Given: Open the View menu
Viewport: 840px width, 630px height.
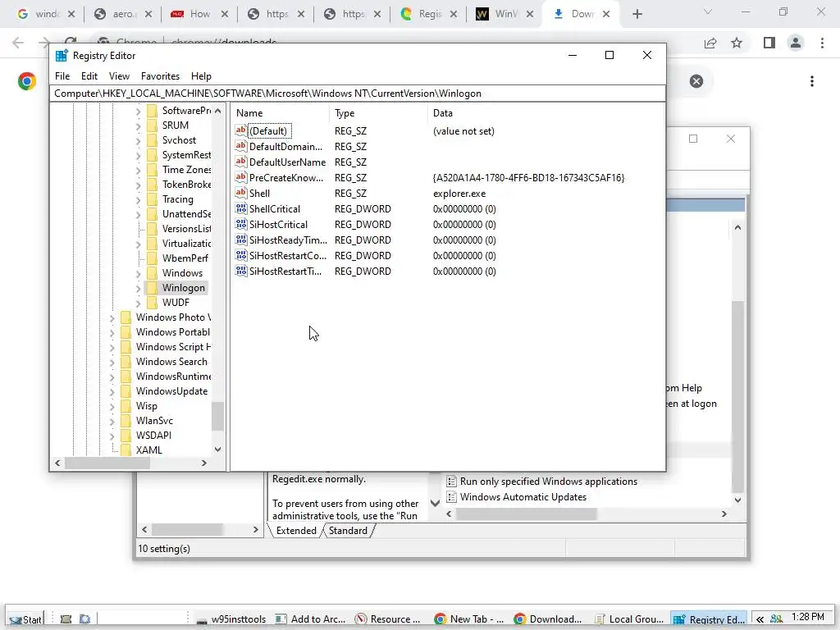Looking at the screenshot, I should [x=119, y=76].
